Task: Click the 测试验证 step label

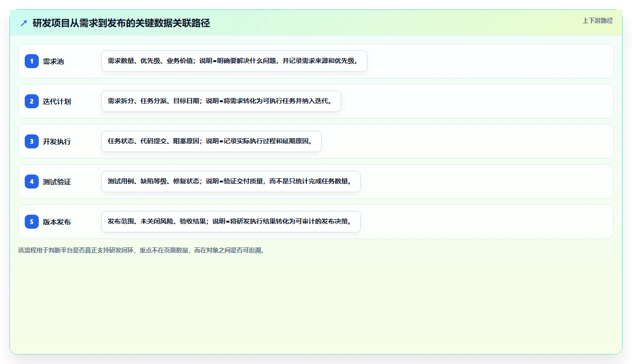Action: click(x=57, y=182)
